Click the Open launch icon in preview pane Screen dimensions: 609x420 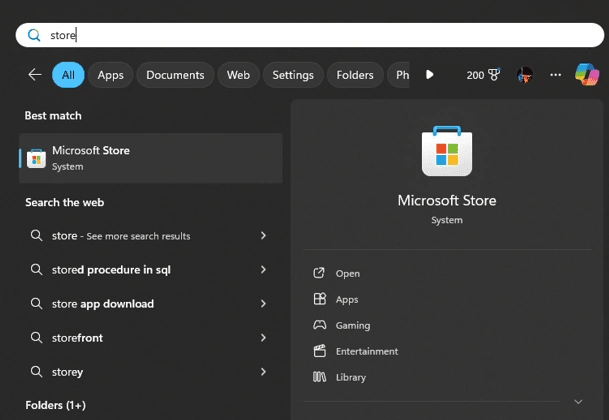pos(319,273)
